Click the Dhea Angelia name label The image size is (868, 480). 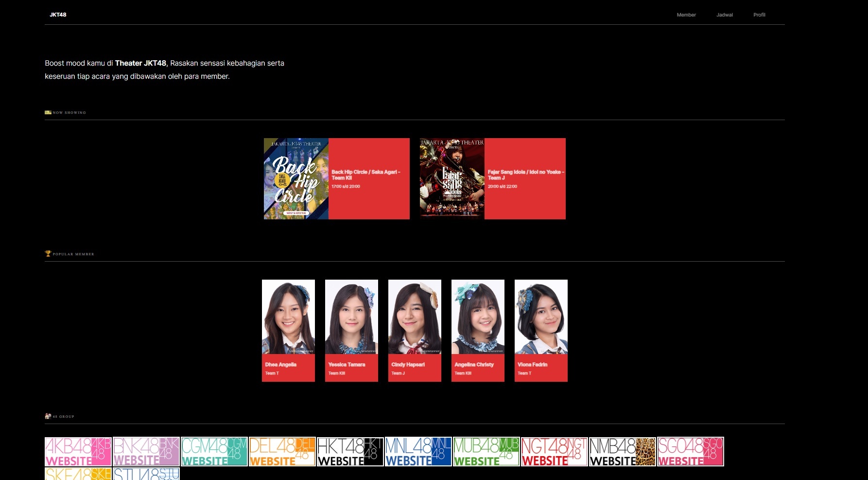(280, 364)
